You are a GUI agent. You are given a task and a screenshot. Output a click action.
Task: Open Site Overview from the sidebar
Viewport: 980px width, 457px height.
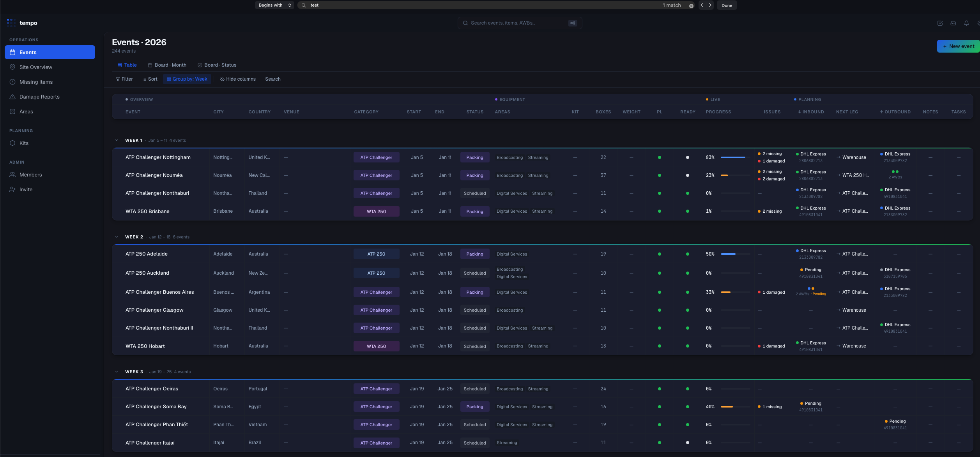(36, 67)
